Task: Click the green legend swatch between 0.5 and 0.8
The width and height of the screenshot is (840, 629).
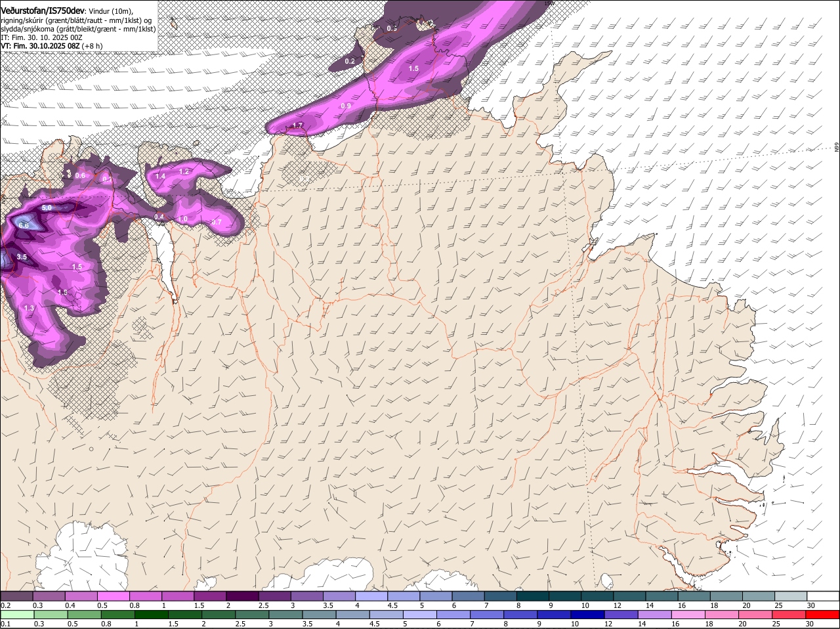Action: [x=83, y=615]
